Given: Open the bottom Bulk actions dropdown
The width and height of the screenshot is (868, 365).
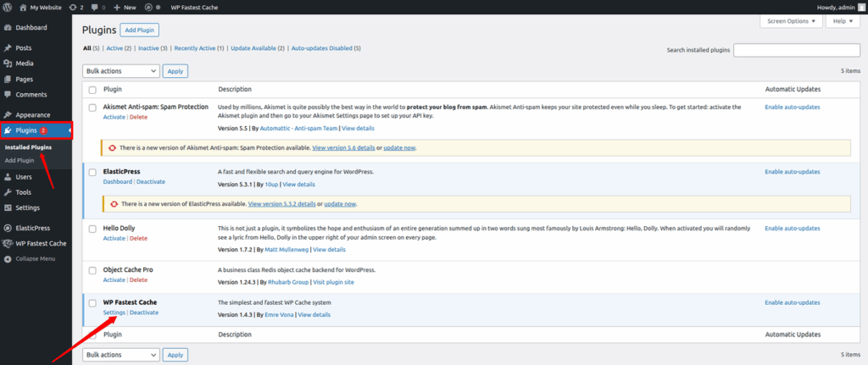Looking at the screenshot, I should point(121,355).
